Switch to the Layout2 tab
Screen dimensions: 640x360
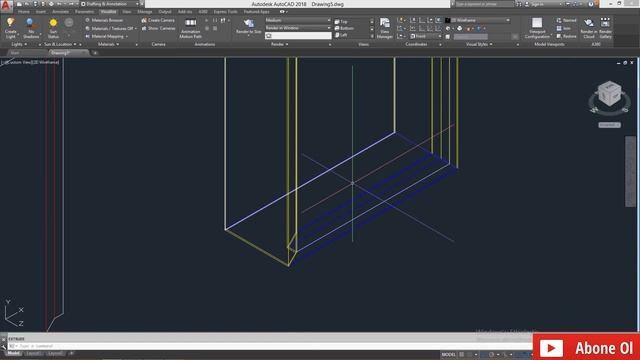point(55,353)
